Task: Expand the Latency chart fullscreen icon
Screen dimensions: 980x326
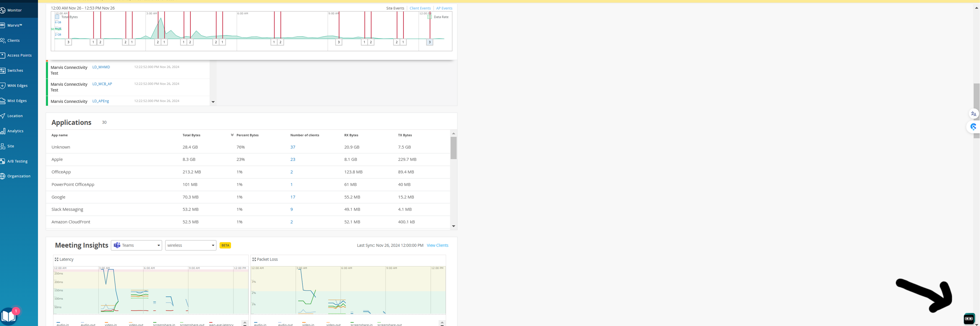Action: click(57, 259)
